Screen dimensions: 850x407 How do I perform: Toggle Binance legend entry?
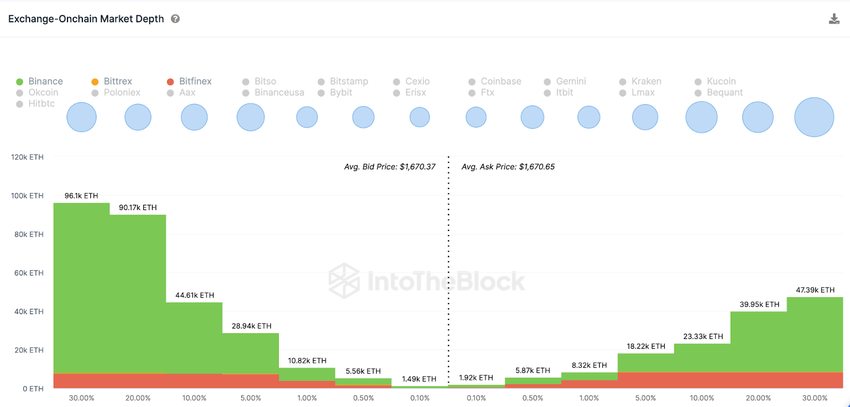45,81
